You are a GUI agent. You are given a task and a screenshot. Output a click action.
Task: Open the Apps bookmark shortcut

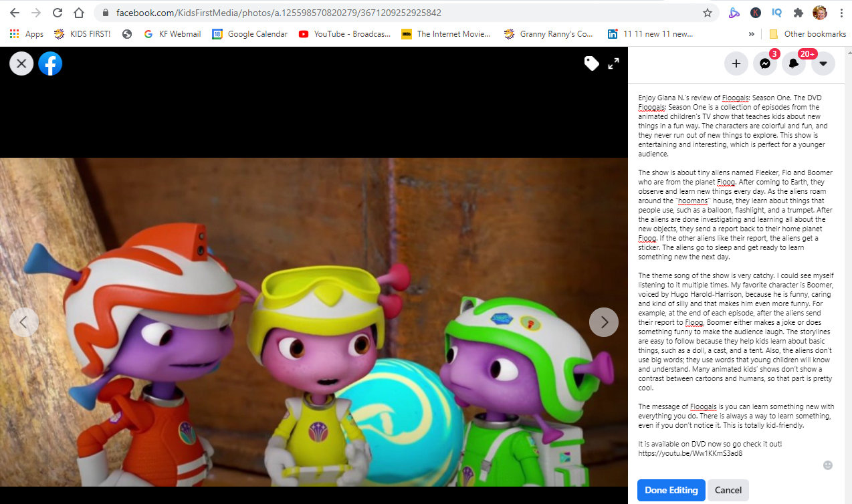(x=26, y=34)
